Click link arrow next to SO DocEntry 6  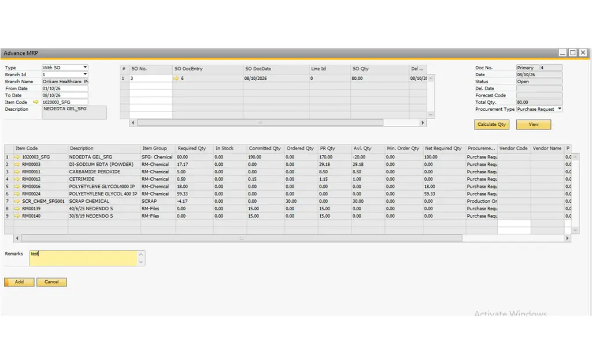[x=176, y=79]
